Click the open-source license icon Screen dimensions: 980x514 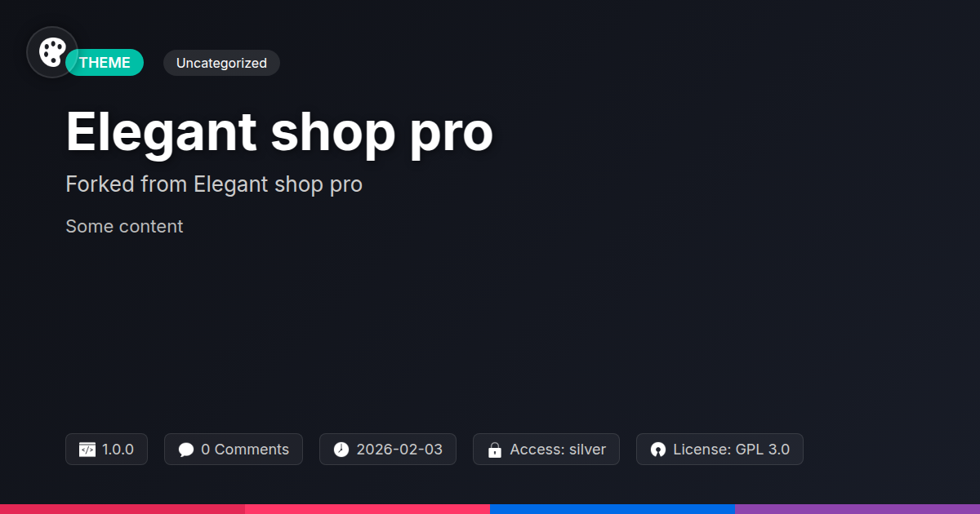click(658, 450)
